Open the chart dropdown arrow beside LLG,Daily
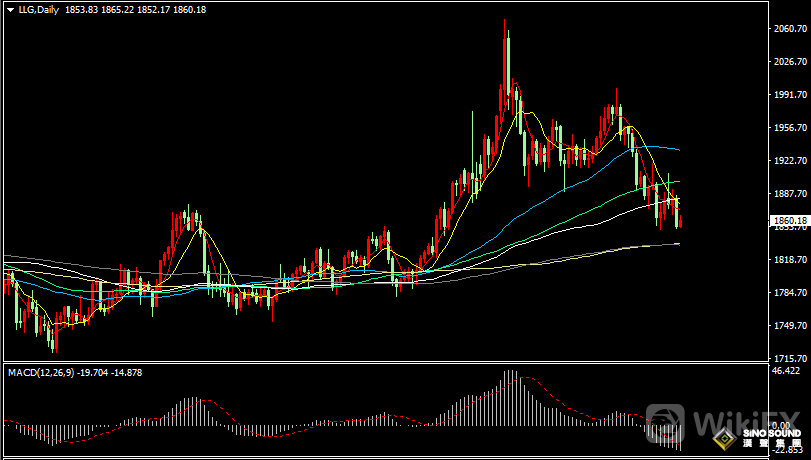The width and height of the screenshot is (811, 460). click(10, 10)
